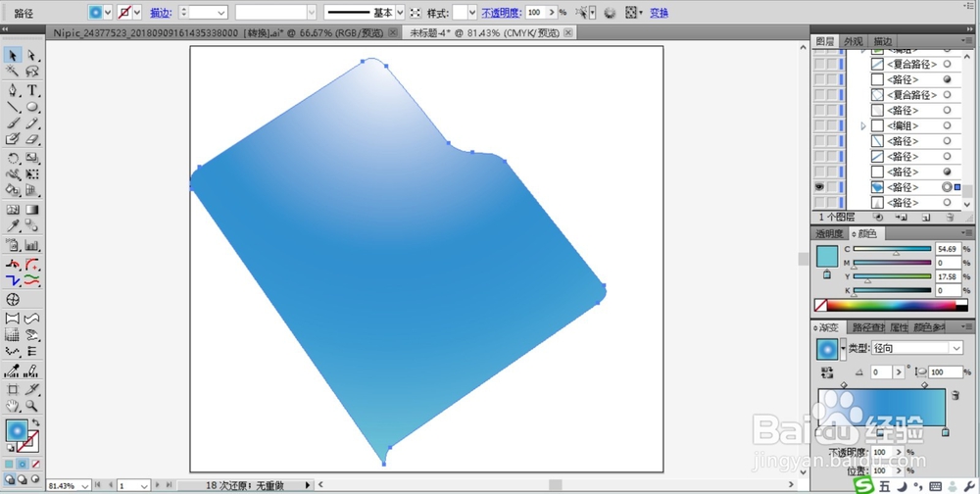Image resolution: width=980 pixels, height=494 pixels.
Task: Select the Eraser tool
Action: pyautogui.click(x=32, y=139)
